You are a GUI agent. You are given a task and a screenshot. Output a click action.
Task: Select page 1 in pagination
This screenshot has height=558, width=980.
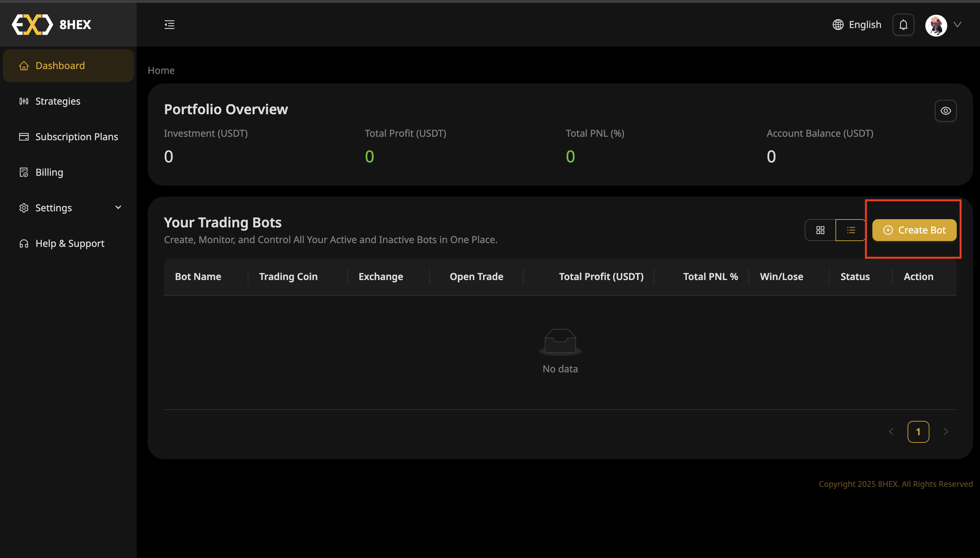point(918,431)
